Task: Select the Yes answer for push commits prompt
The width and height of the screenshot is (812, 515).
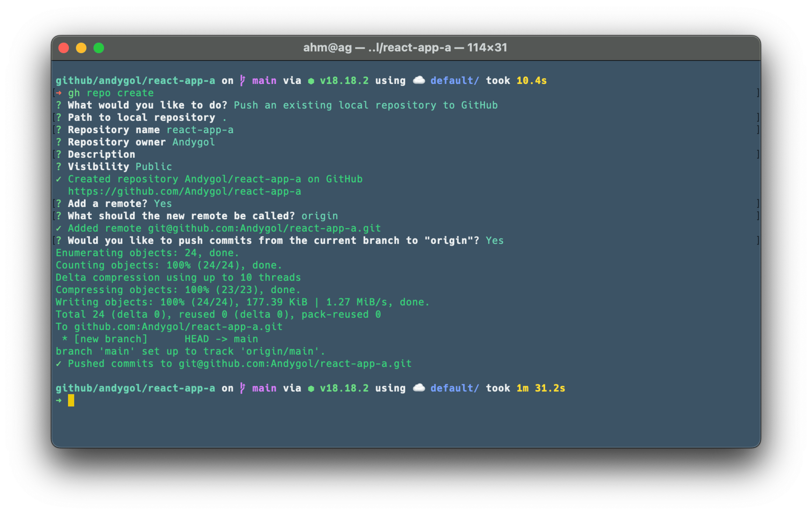Action: pyautogui.click(x=494, y=240)
